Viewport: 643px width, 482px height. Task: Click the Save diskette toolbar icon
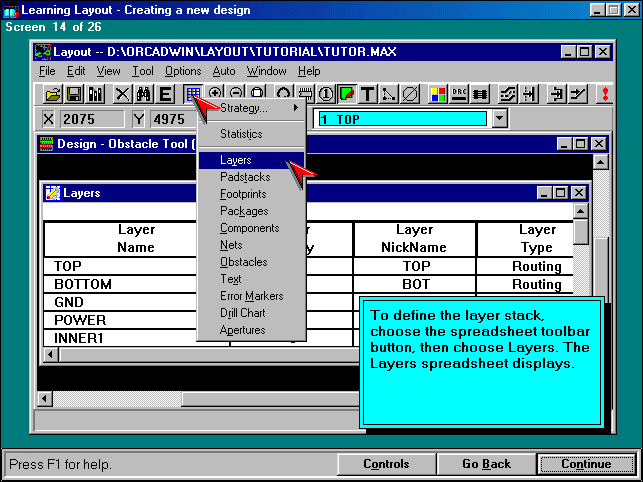[74, 94]
